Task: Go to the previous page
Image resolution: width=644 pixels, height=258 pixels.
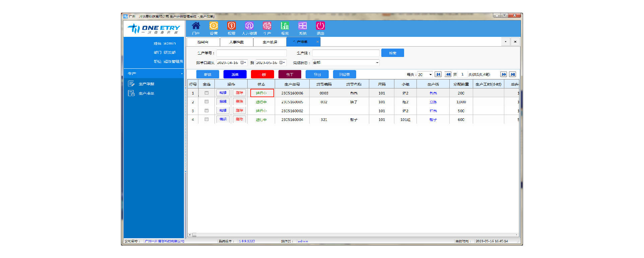Action: tap(448, 74)
